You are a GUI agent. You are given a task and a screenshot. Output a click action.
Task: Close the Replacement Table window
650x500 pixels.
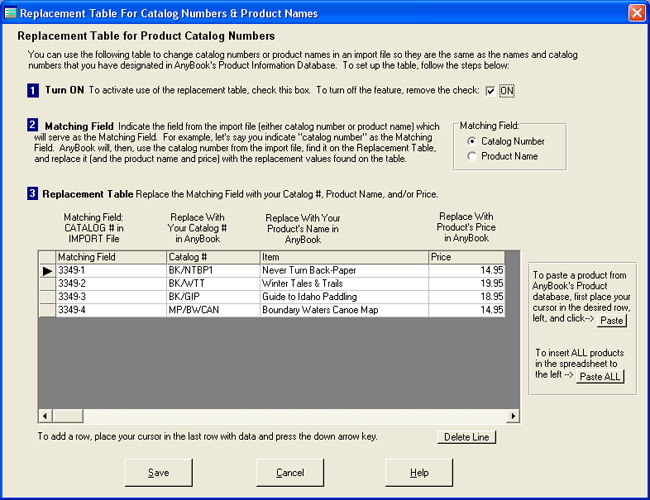(x=636, y=13)
